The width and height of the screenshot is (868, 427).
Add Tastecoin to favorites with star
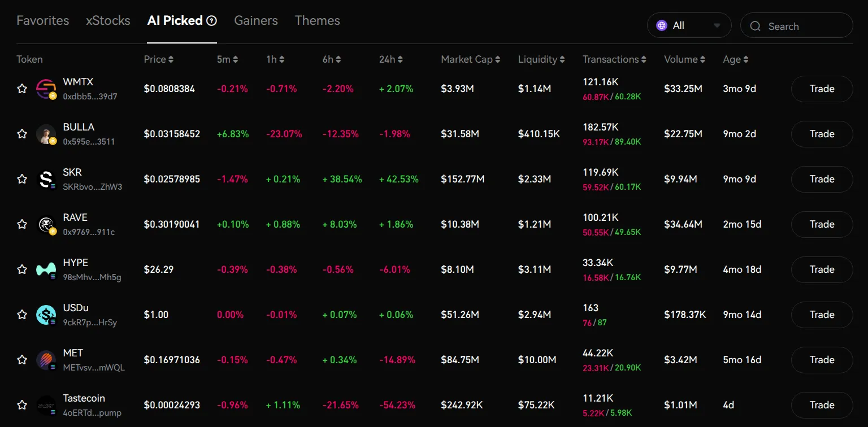click(22, 405)
